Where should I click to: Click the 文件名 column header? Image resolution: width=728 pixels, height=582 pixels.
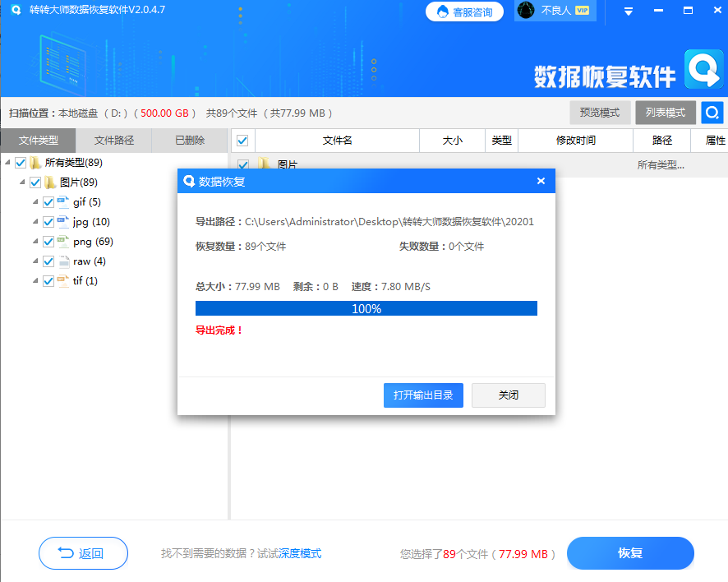pyautogui.click(x=337, y=141)
